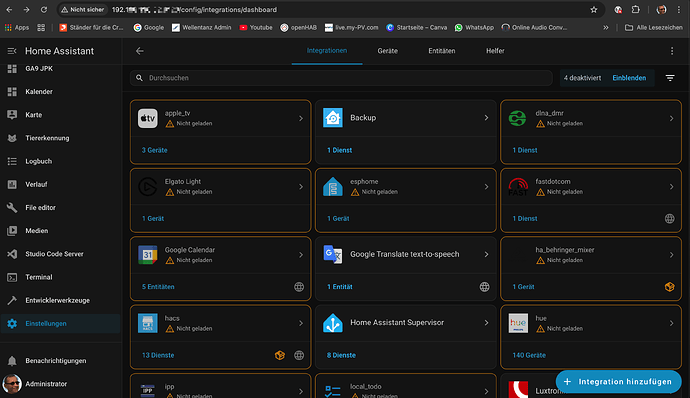This screenshot has height=398, width=690.
Task: Expand the Elgato Light chevron
Action: pyautogui.click(x=301, y=187)
